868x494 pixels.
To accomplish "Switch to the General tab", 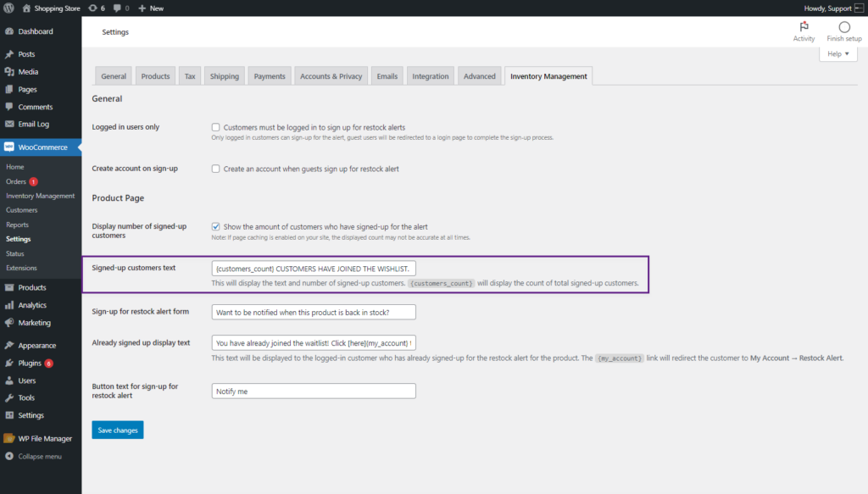I will pyautogui.click(x=114, y=76).
